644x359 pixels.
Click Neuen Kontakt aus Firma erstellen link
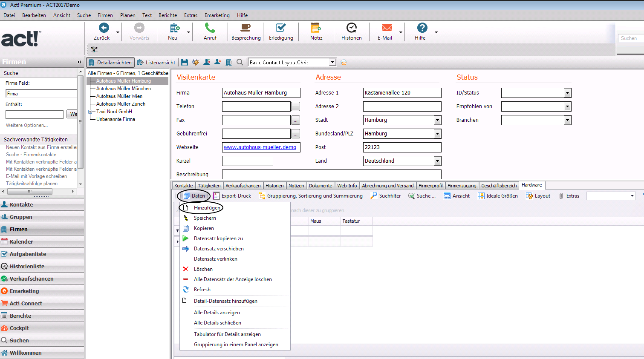click(x=41, y=147)
